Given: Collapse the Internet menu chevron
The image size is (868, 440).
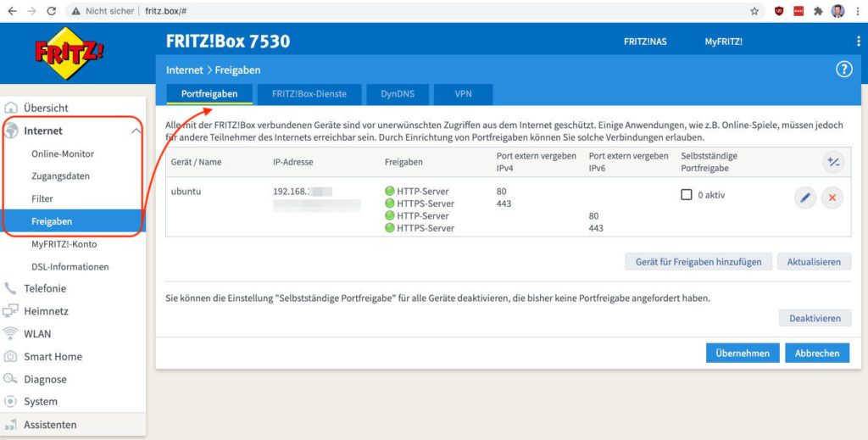Looking at the screenshot, I should click(136, 131).
